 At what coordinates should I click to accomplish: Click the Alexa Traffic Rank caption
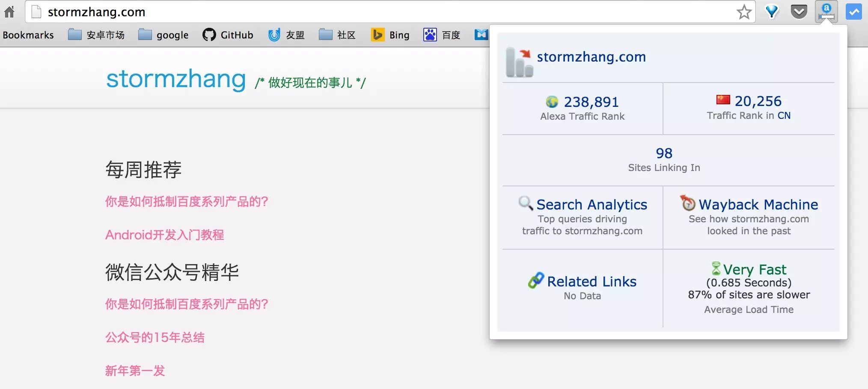(x=583, y=116)
